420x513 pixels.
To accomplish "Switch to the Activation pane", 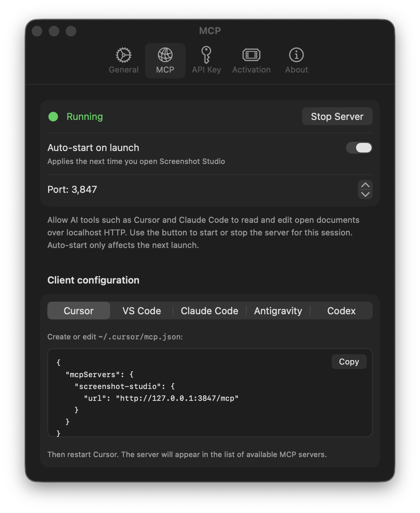I will click(x=251, y=60).
